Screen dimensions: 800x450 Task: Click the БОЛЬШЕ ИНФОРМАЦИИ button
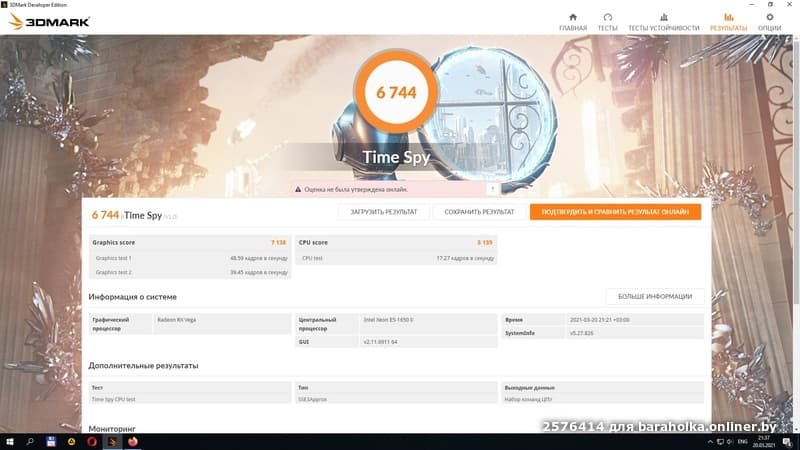coord(655,296)
